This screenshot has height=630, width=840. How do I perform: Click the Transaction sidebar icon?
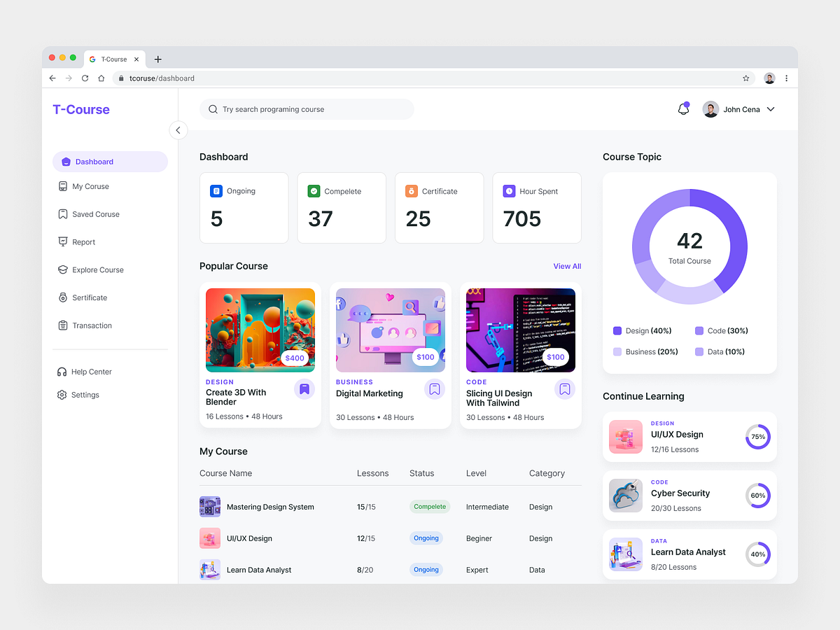pos(64,325)
